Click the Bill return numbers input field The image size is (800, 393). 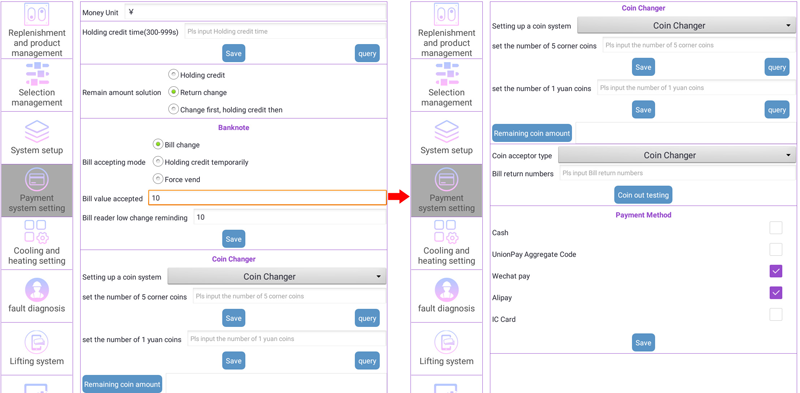click(678, 173)
